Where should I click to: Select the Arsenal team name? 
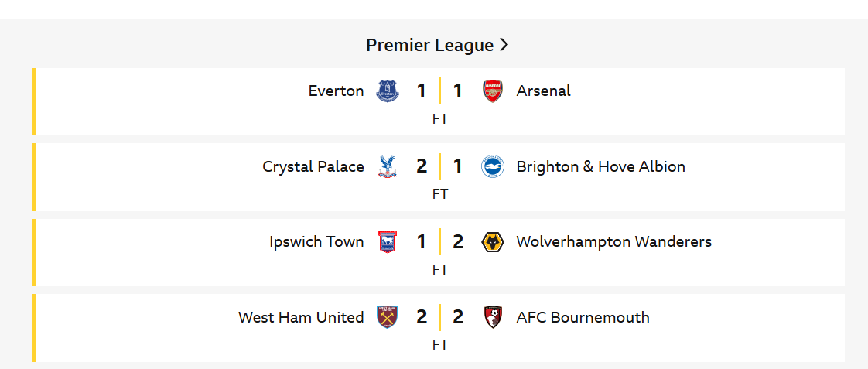tap(543, 91)
